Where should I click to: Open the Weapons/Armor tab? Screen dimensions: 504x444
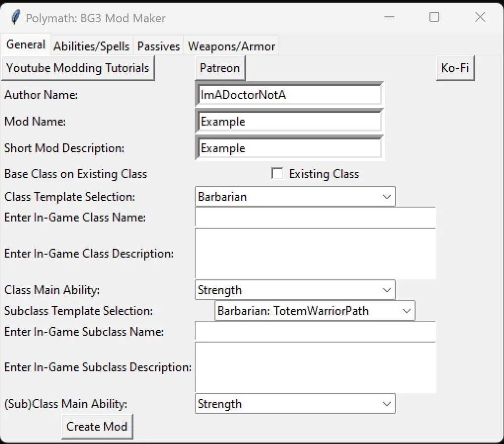point(231,46)
